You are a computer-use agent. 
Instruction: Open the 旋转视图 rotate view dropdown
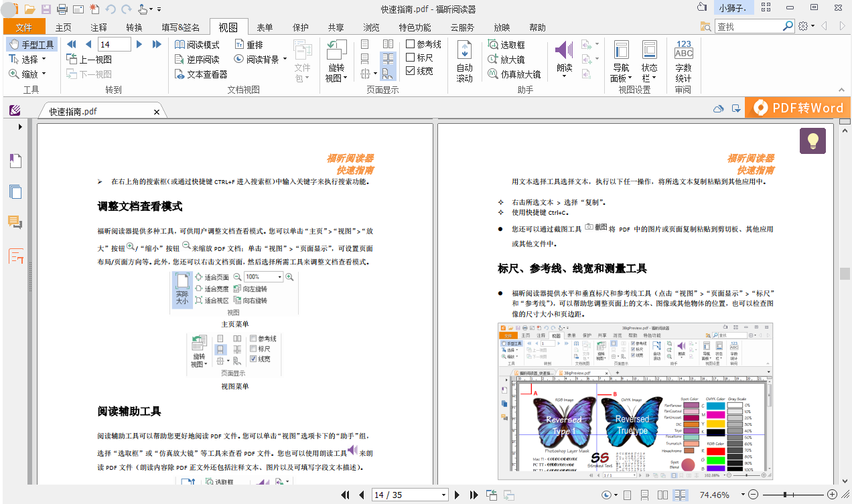click(336, 60)
